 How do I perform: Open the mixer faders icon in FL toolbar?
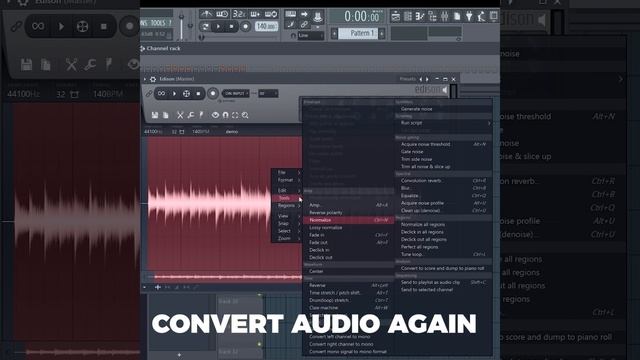pos(444,16)
